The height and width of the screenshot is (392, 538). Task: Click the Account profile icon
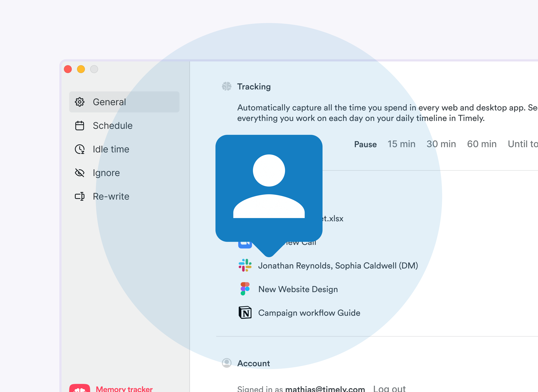point(227,363)
